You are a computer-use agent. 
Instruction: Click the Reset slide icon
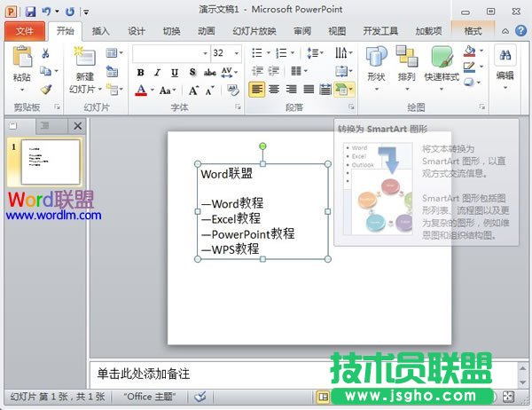pyautogui.click(x=112, y=71)
